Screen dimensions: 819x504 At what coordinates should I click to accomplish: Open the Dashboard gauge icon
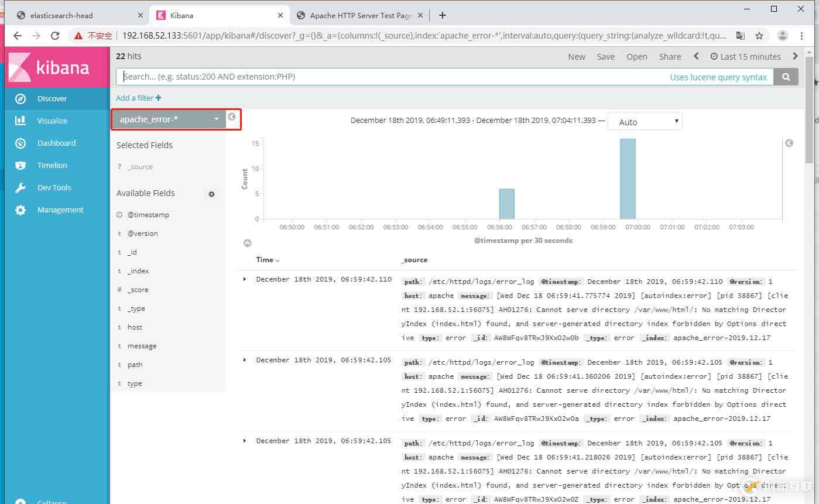click(20, 143)
